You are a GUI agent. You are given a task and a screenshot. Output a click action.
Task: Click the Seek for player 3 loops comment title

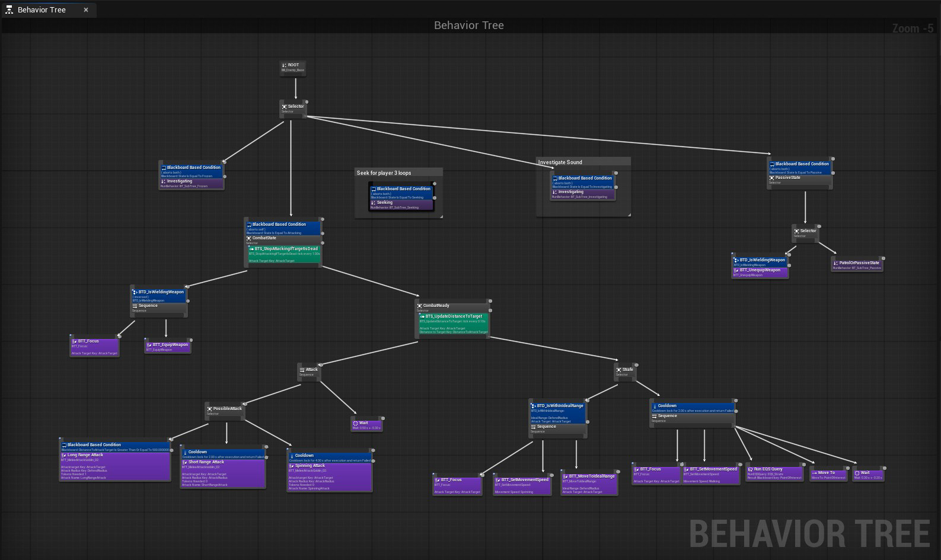[384, 173]
